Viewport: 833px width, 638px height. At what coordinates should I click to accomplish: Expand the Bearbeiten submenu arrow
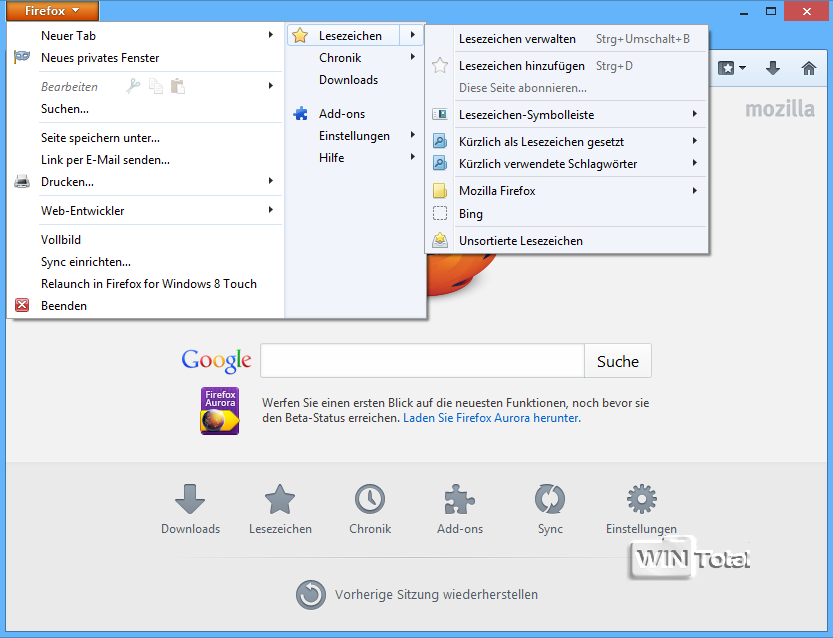tap(270, 86)
